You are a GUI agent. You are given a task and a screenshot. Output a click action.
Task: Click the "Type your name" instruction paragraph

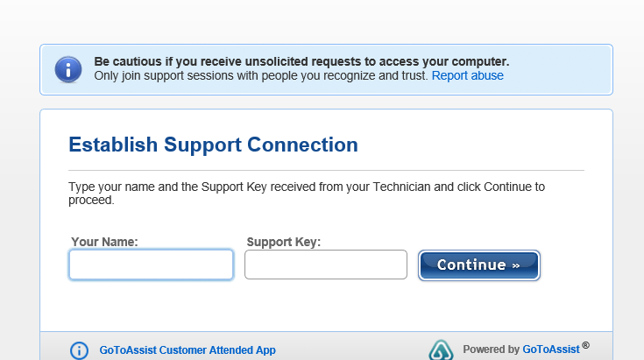(x=307, y=187)
